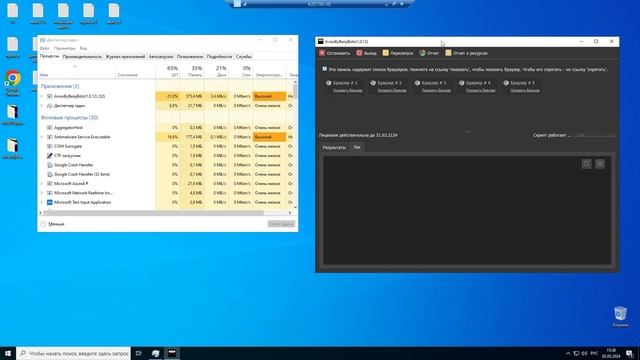Open the Файл menu in Task Manager

pos(44,48)
